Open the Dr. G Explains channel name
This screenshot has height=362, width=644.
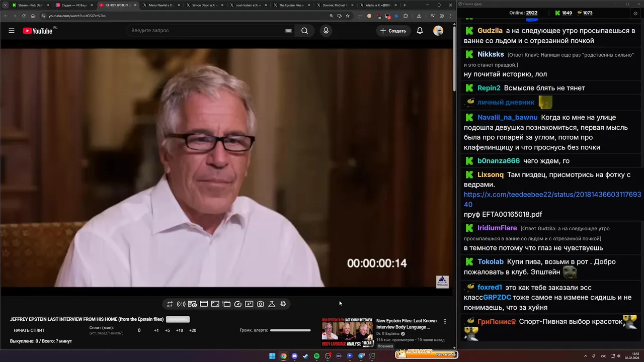pyautogui.click(x=388, y=333)
